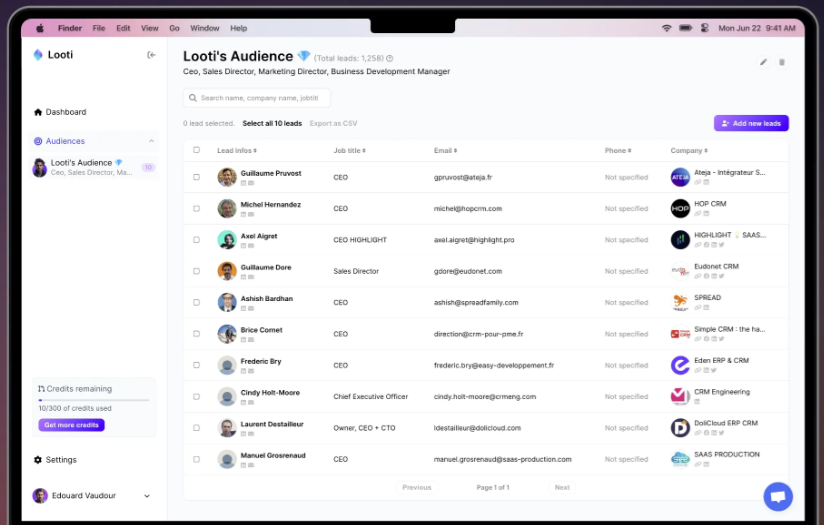The height and width of the screenshot is (525, 824).
Task: Select the checkbox for Cindy Holt-Moore
Action: coord(197,397)
